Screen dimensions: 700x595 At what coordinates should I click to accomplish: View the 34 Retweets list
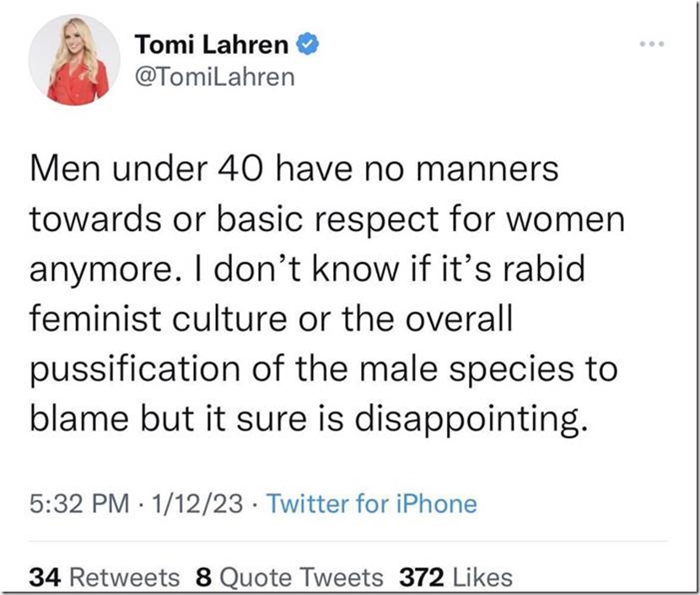105,577
